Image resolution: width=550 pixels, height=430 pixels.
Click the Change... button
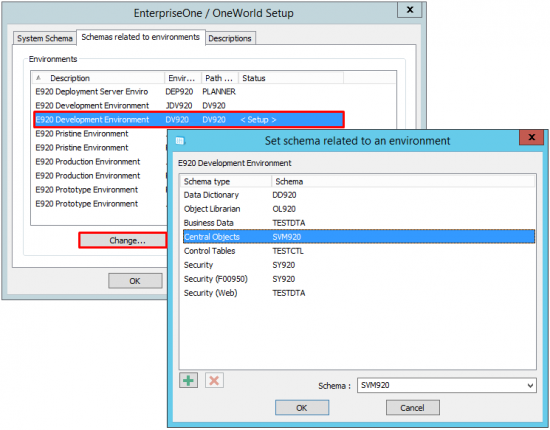[123, 241]
